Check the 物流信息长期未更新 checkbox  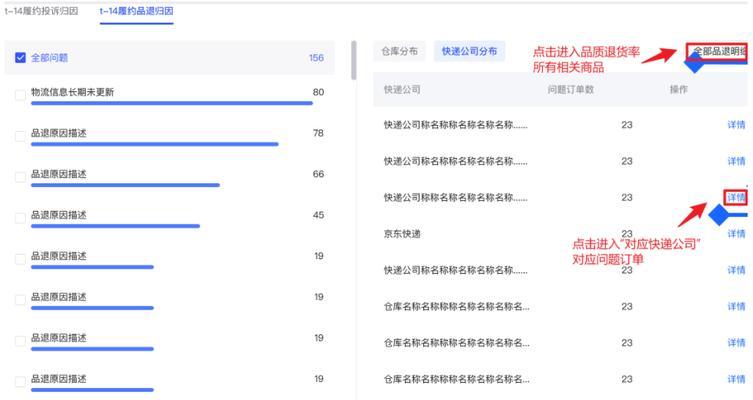pyautogui.click(x=21, y=95)
